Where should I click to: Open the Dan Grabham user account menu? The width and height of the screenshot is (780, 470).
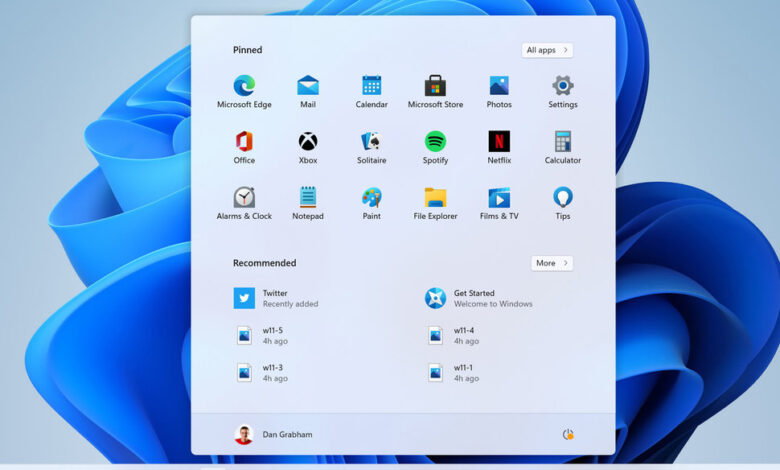pyautogui.click(x=271, y=435)
